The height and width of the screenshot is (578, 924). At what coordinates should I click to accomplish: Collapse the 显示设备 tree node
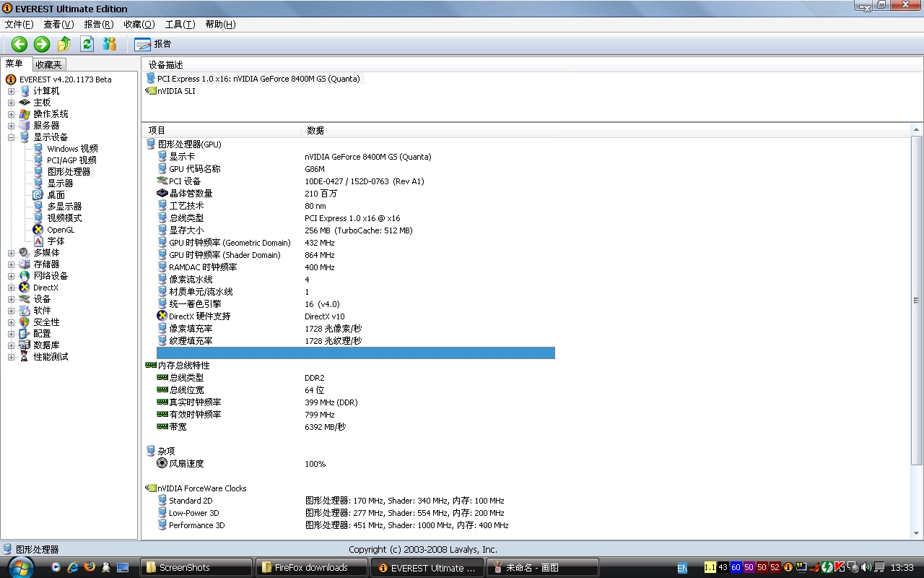[11, 137]
